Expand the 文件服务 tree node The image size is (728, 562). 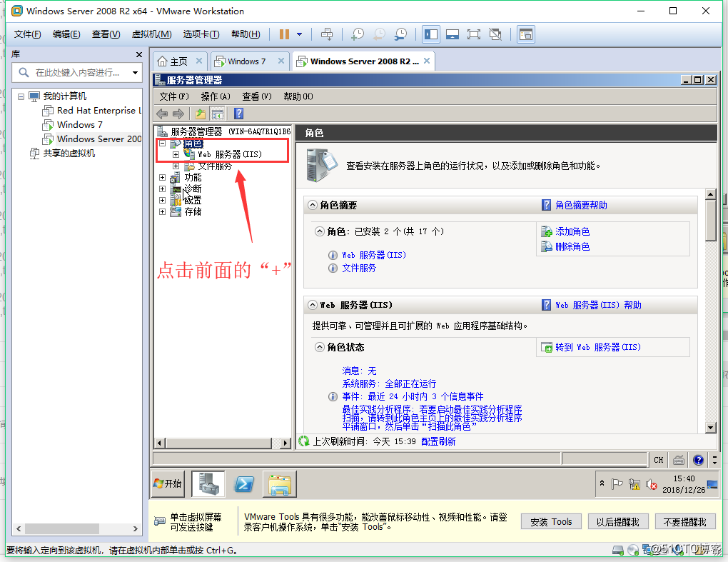click(176, 166)
